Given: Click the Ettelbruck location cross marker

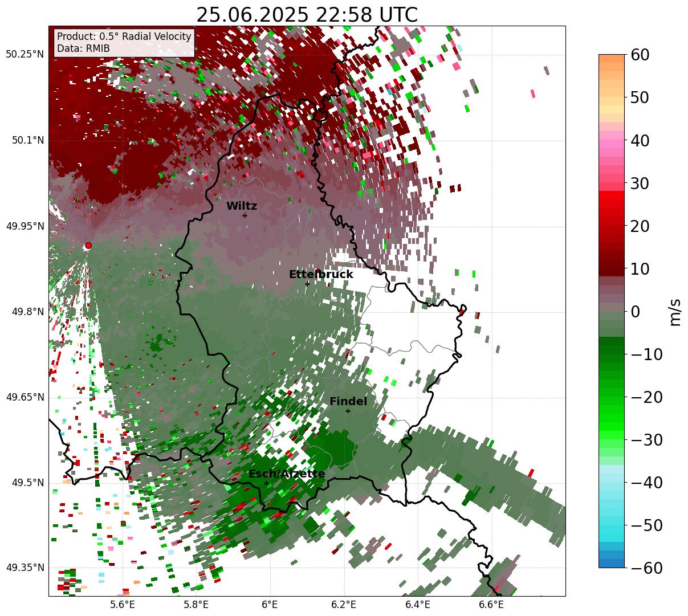Looking at the screenshot, I should 308,283.
